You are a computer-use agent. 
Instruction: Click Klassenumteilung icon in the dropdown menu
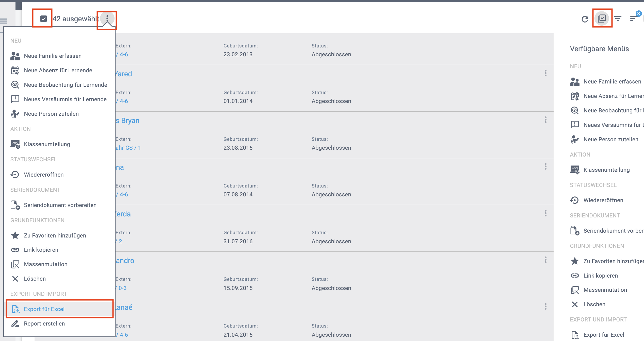(15, 144)
